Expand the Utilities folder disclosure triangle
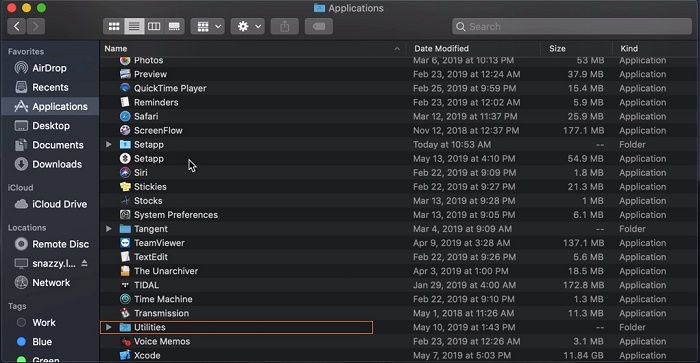 tap(108, 327)
